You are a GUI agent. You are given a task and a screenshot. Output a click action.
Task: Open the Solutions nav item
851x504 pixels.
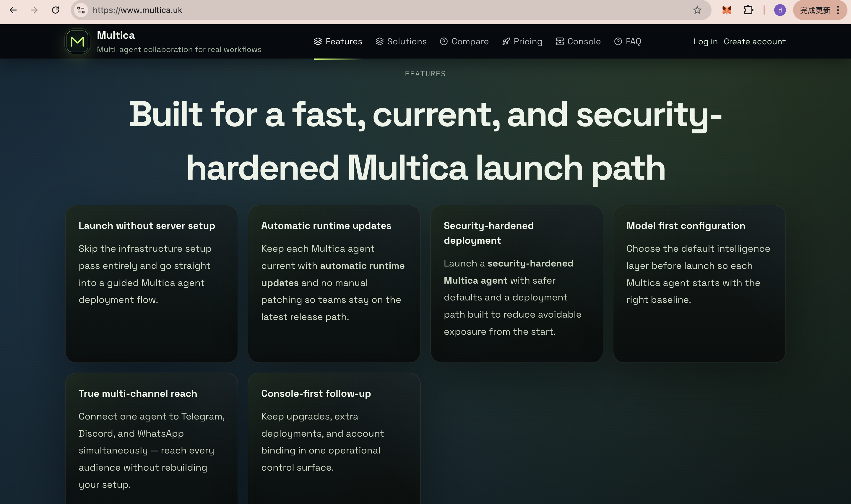click(401, 41)
